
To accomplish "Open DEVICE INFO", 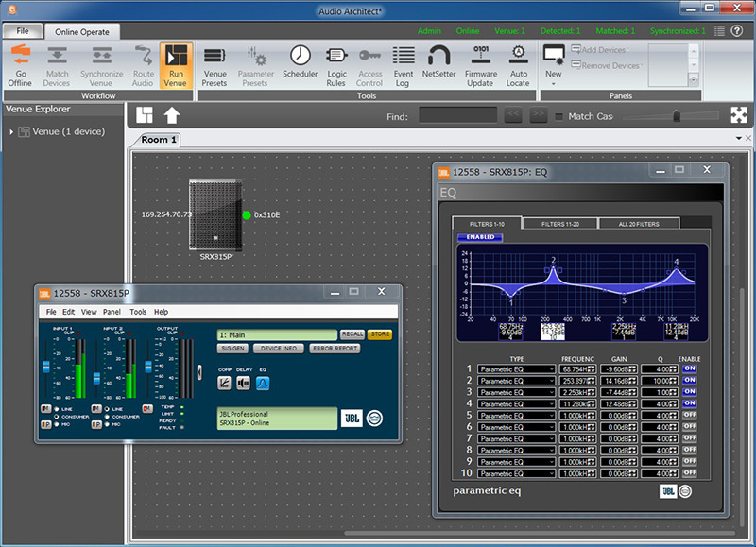I will point(279,348).
